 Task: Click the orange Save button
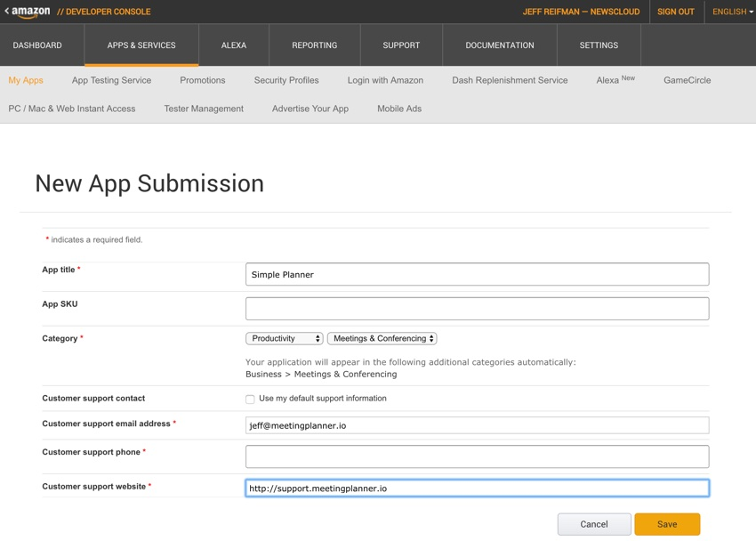(x=667, y=524)
